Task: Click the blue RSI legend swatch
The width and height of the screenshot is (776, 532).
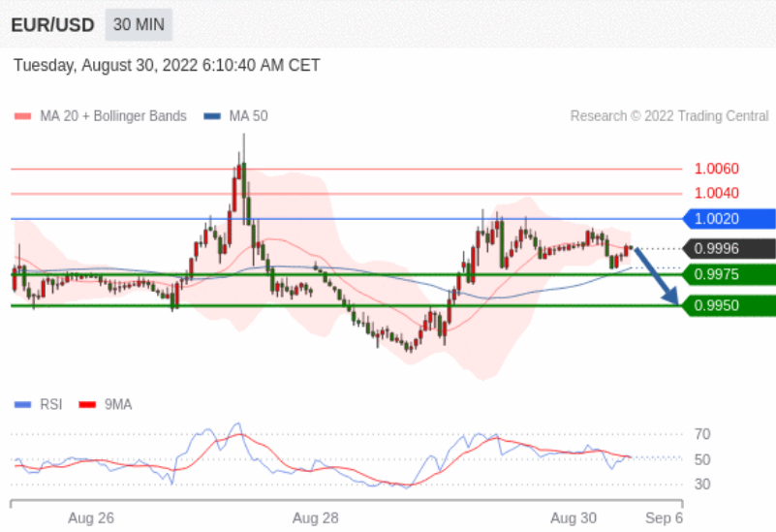Action: [22, 405]
